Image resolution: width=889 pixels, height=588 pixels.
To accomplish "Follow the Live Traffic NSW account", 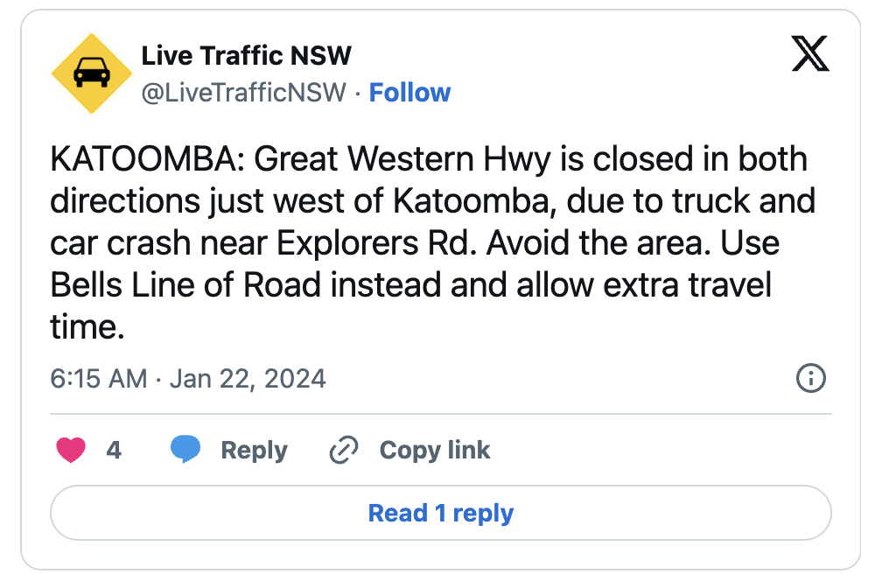I will 409,93.
